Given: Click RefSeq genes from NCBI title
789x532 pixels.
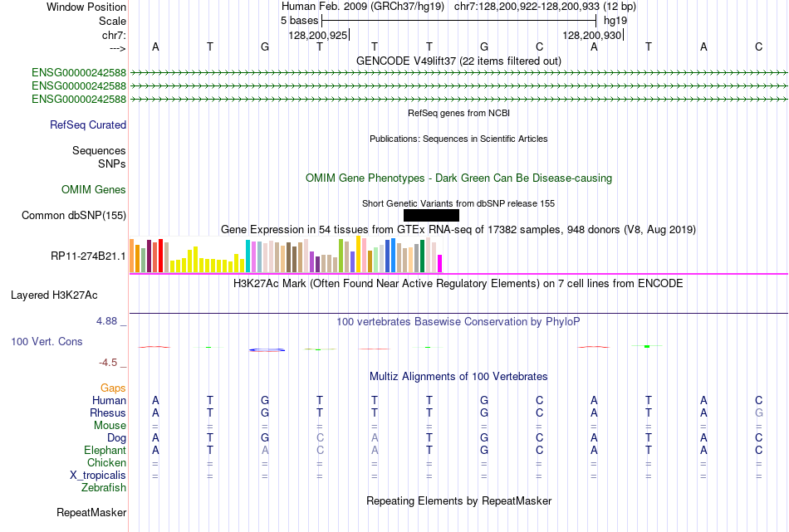Looking at the screenshot, I should (x=458, y=113).
